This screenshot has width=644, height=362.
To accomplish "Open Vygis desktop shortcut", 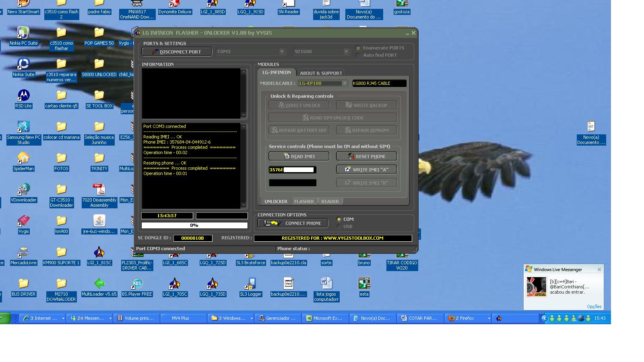I will 23,221.
